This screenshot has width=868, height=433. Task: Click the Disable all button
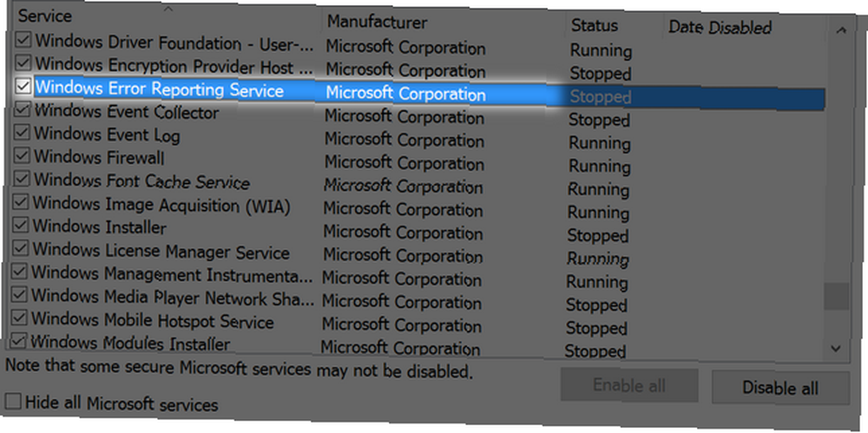pos(780,388)
